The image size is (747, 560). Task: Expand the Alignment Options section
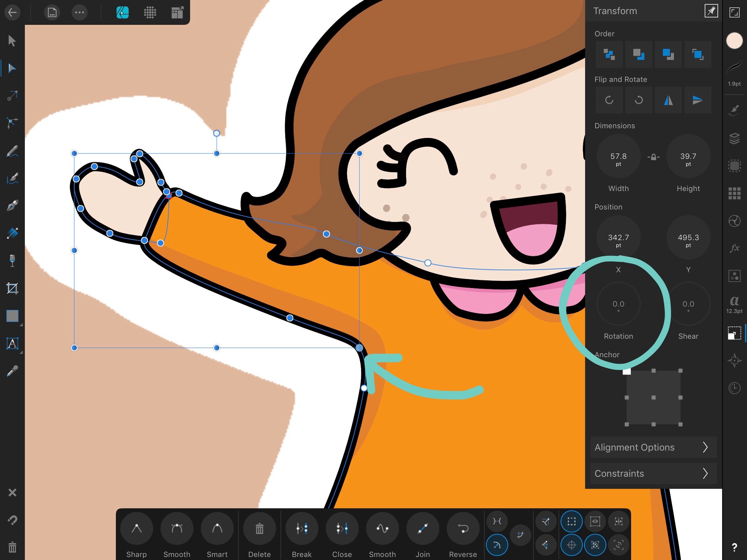click(653, 447)
